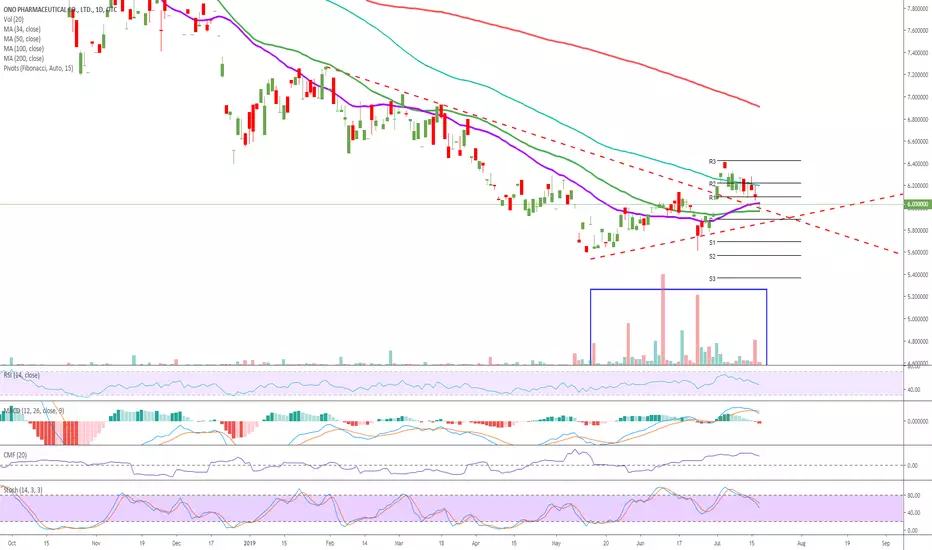Select the MA (34, close) legend entry

[22, 29]
